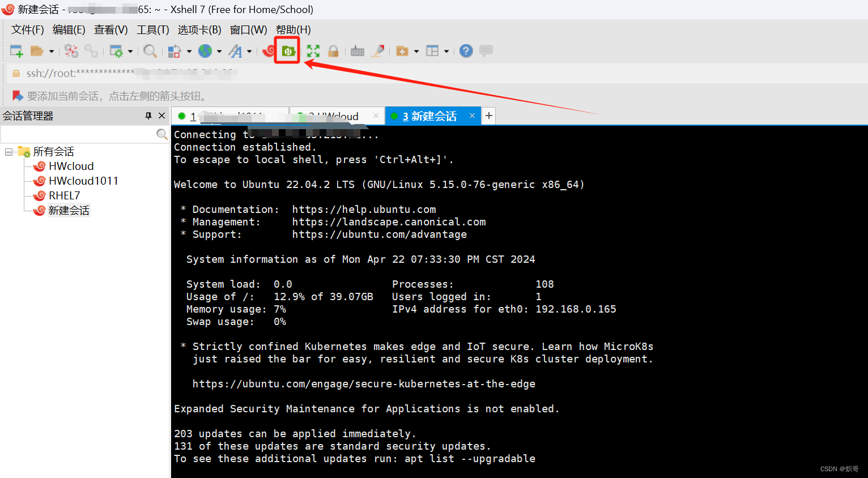
Task: Select 所有会话 folder in tree
Action: click(53, 152)
